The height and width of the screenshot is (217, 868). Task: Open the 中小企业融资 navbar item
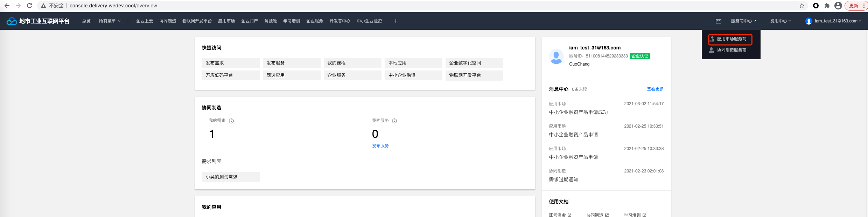(x=369, y=21)
